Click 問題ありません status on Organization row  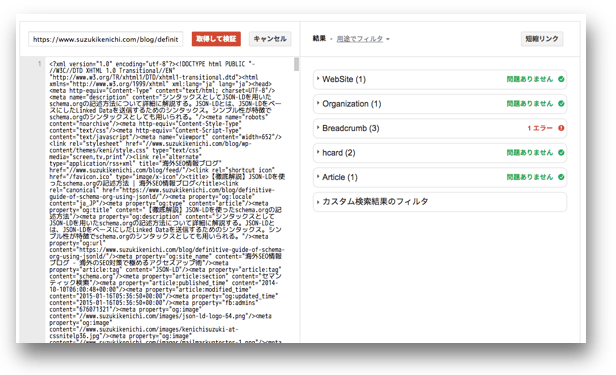530,104
